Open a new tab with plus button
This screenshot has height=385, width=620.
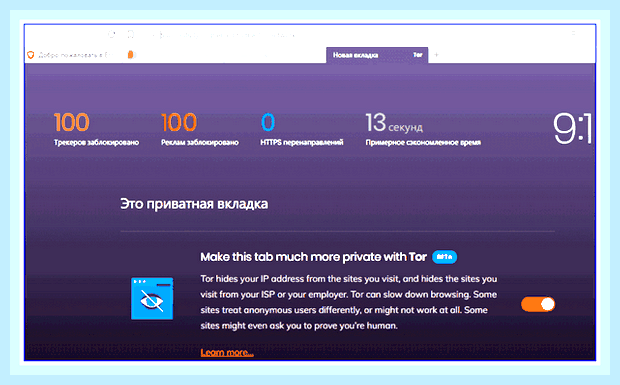click(437, 55)
